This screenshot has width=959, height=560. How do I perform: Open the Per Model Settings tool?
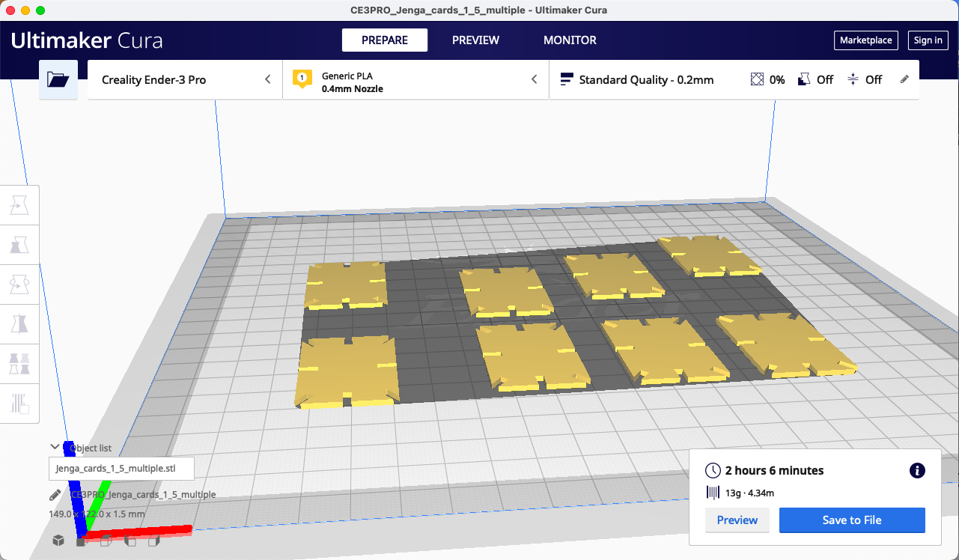coord(19,363)
